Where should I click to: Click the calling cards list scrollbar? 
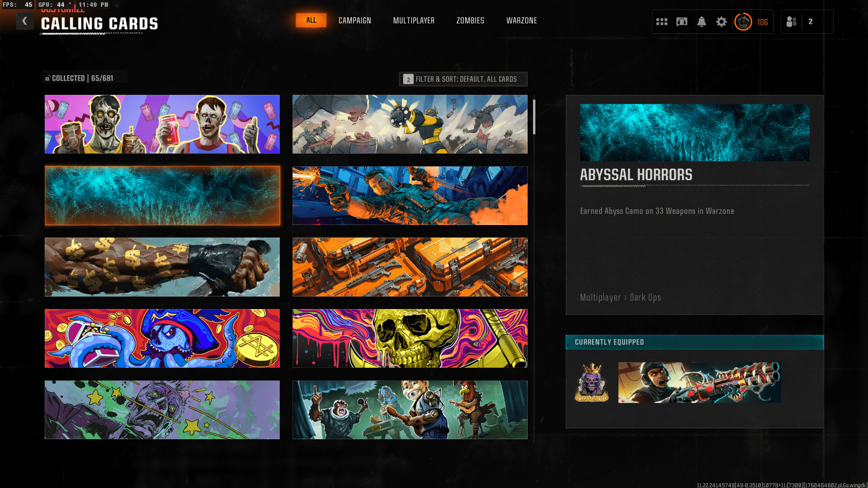[534, 117]
